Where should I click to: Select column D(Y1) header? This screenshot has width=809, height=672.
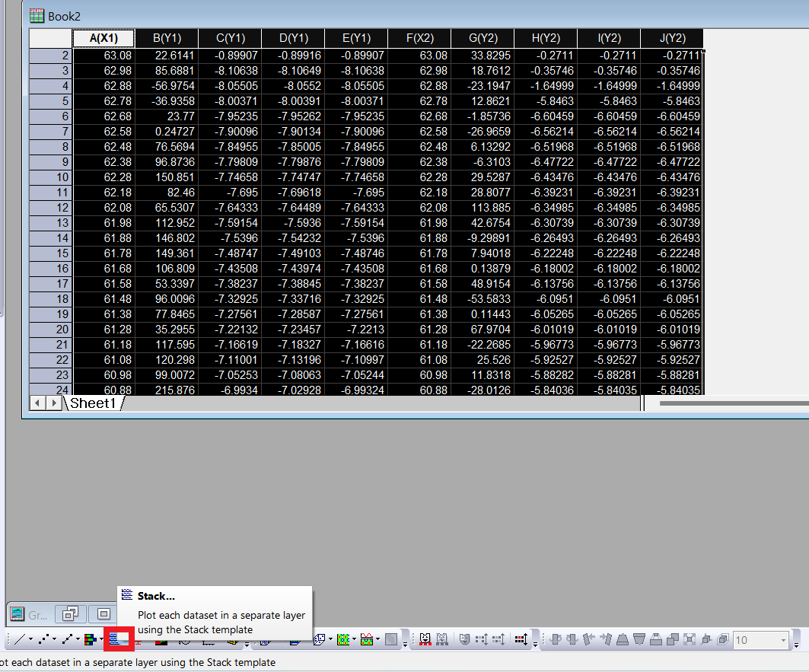pyautogui.click(x=293, y=38)
